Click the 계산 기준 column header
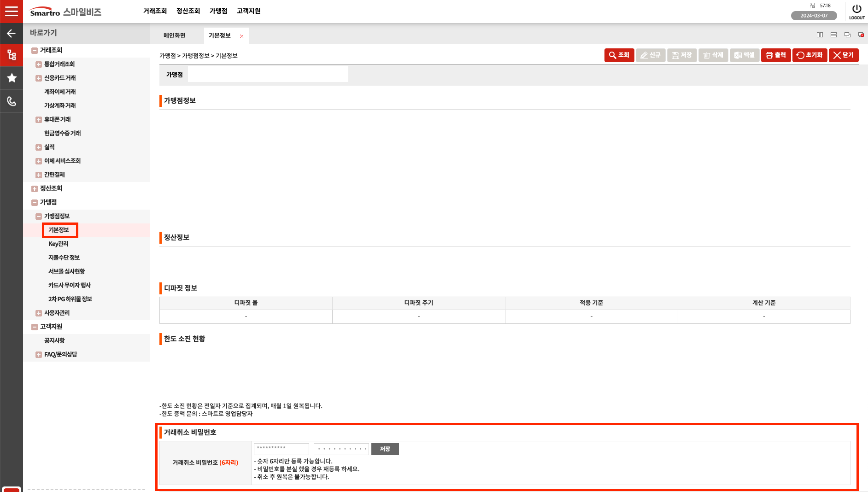The image size is (868, 492). (x=764, y=303)
